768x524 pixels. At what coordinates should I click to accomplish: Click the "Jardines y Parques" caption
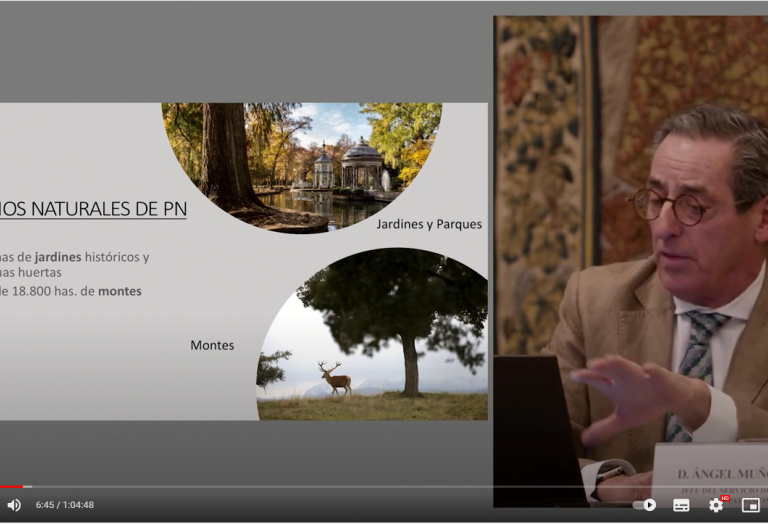pyautogui.click(x=429, y=224)
